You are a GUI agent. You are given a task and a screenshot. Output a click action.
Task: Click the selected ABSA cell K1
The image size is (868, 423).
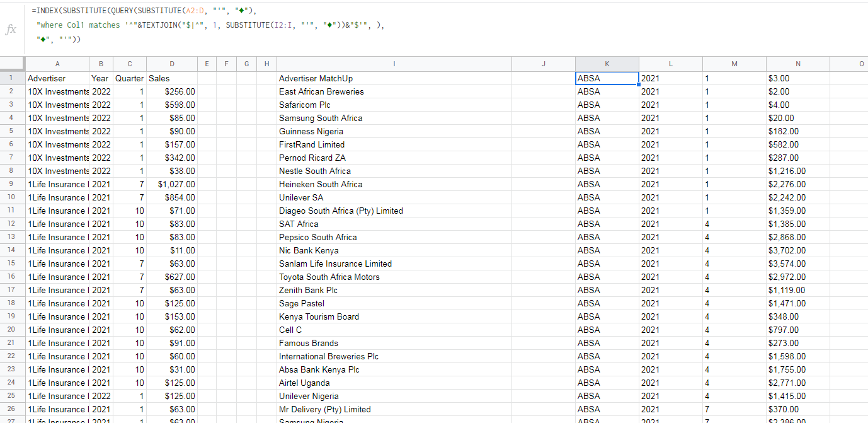pyautogui.click(x=607, y=78)
